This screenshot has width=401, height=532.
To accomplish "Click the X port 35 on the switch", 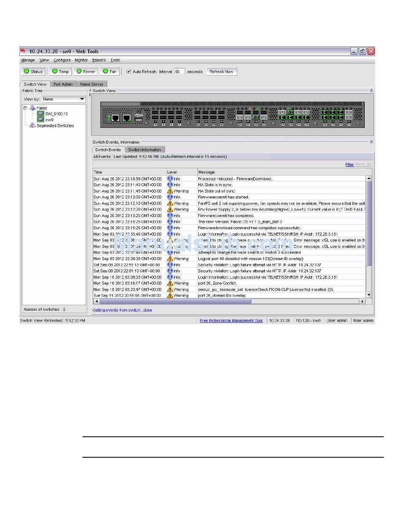I will (349, 112).
